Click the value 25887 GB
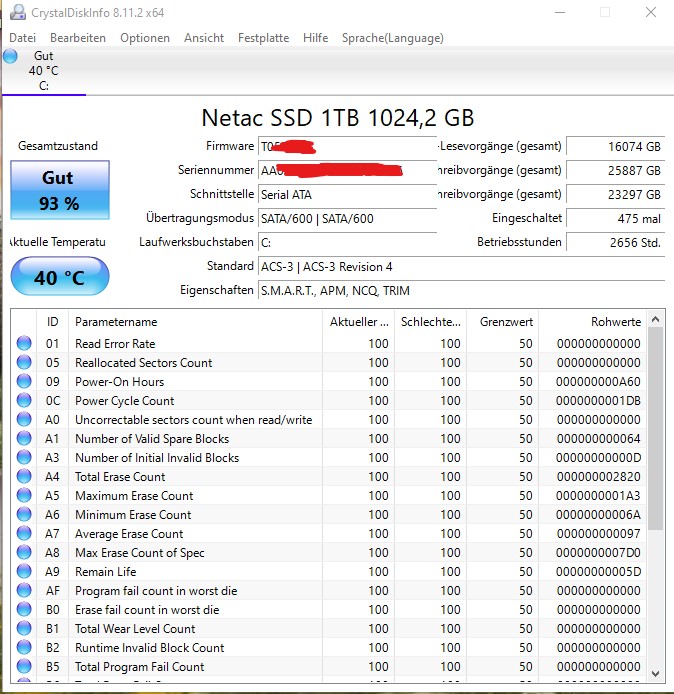Screen dimensions: 674x694 tap(616, 170)
